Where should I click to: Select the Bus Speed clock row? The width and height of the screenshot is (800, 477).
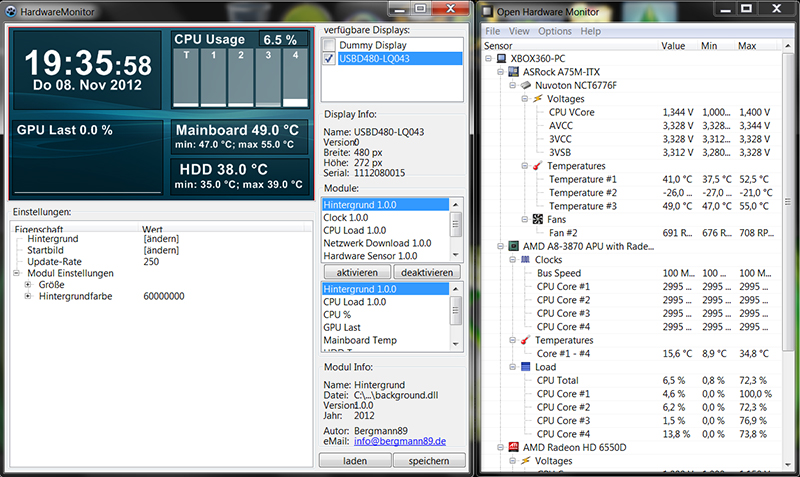(631, 273)
